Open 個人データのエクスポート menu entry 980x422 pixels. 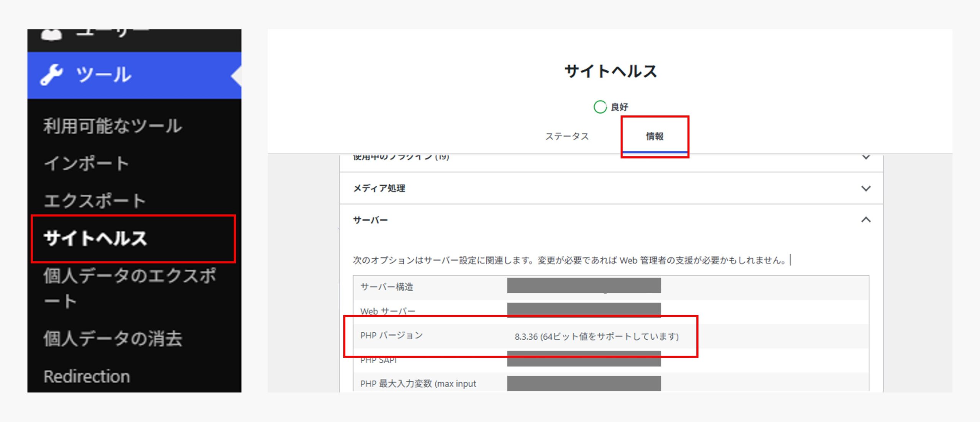(129, 288)
